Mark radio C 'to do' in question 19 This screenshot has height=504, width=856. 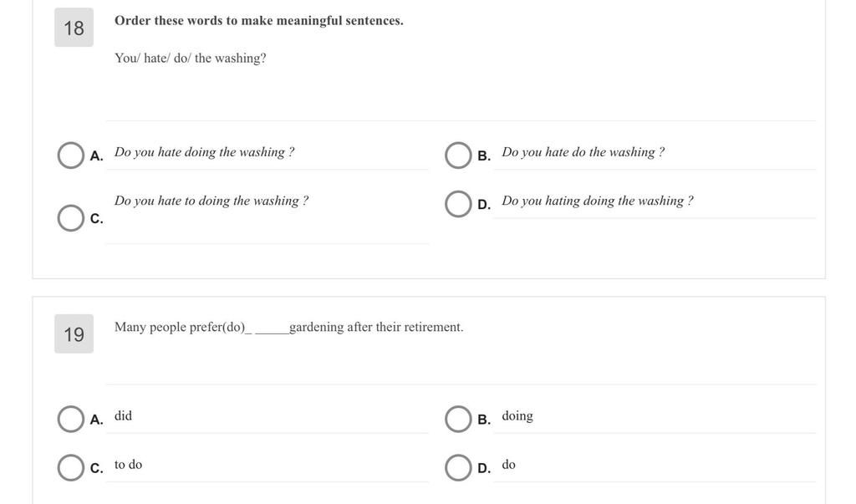point(70,467)
